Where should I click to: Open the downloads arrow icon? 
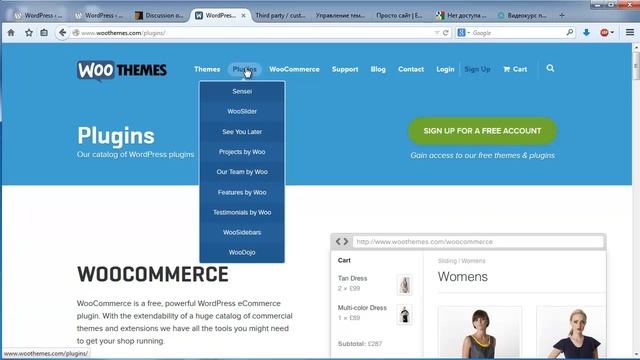click(587, 33)
